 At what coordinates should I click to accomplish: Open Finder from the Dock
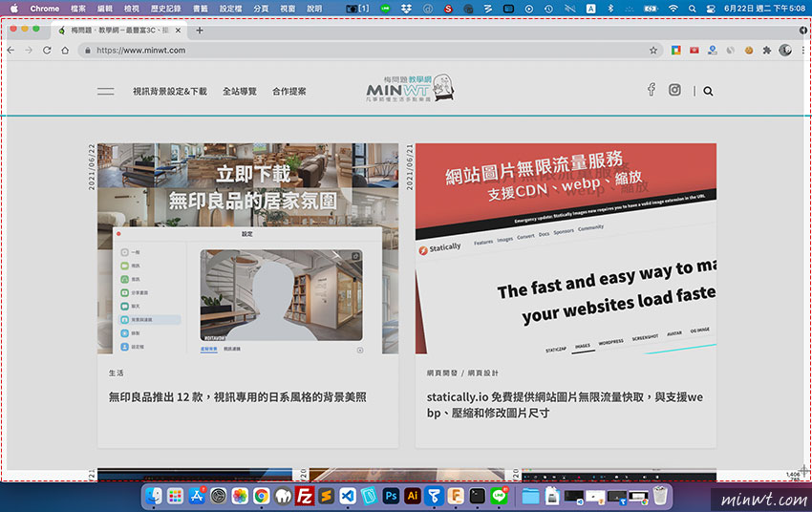pos(153,496)
